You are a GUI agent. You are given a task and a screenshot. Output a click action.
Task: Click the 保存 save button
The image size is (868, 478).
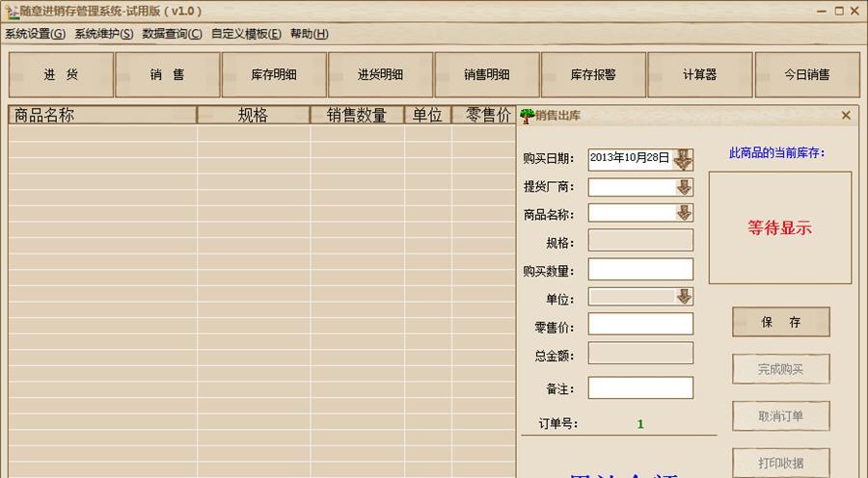[x=781, y=322]
